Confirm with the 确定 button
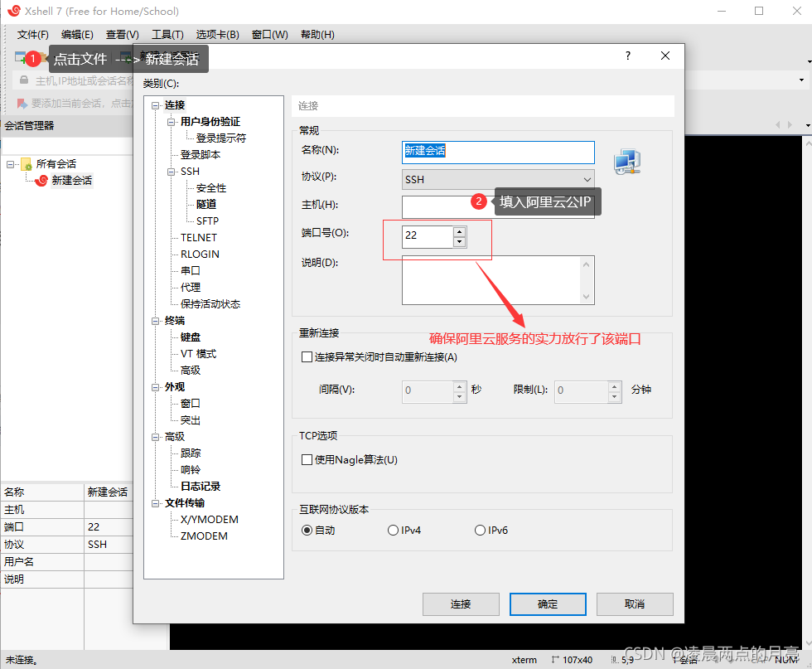The image size is (812, 669). tap(548, 604)
